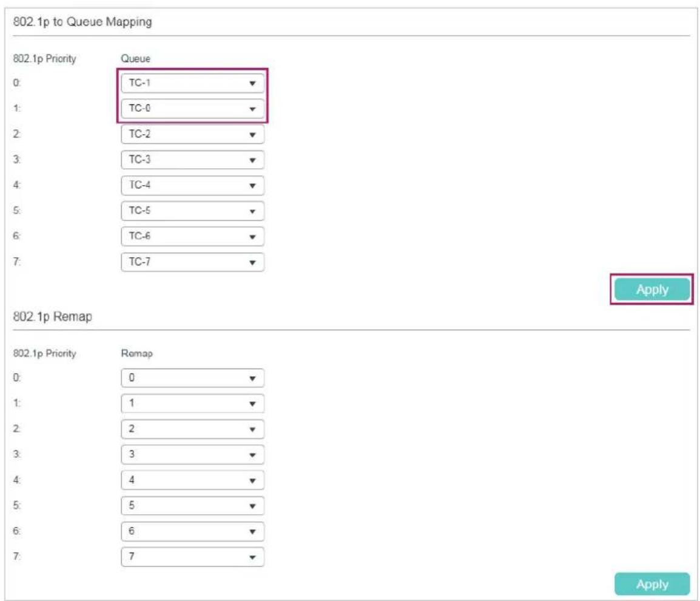Open the Queue dropdown for priority 0
This screenshot has height=601, width=700.
[x=192, y=83]
